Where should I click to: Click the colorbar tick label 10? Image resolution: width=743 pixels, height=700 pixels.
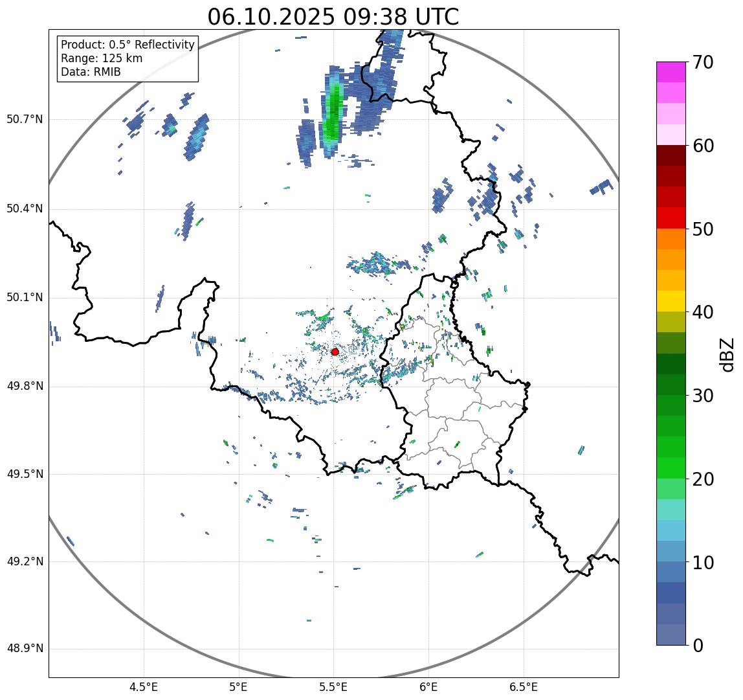click(703, 563)
